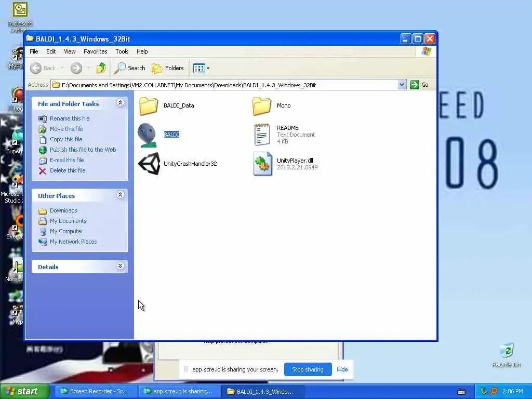Hide the screen sharing notification
The width and height of the screenshot is (532, 399).
(342, 369)
